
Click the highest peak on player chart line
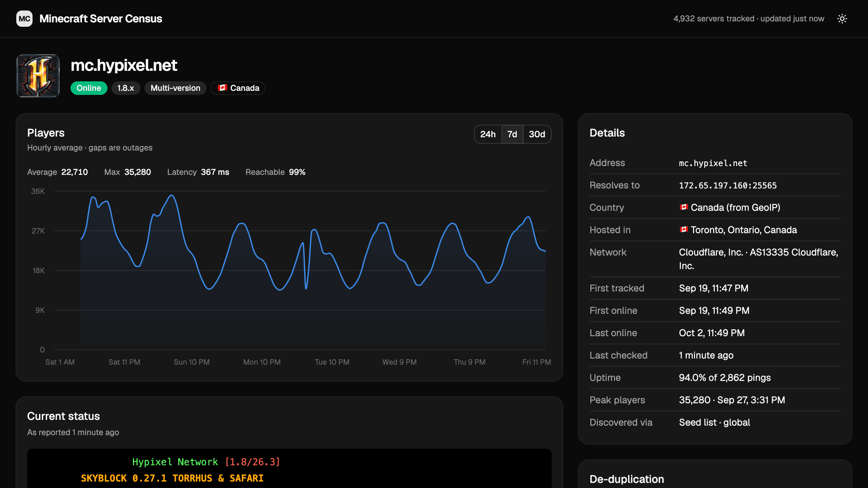[x=172, y=195]
